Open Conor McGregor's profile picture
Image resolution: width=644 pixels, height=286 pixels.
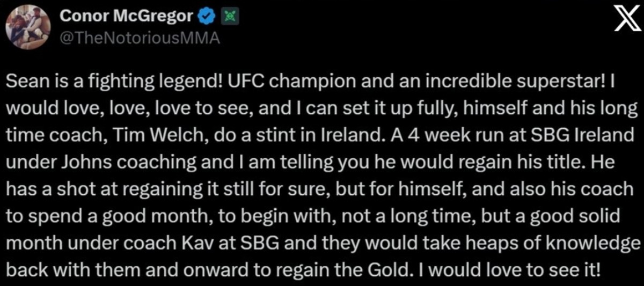pyautogui.click(x=28, y=28)
